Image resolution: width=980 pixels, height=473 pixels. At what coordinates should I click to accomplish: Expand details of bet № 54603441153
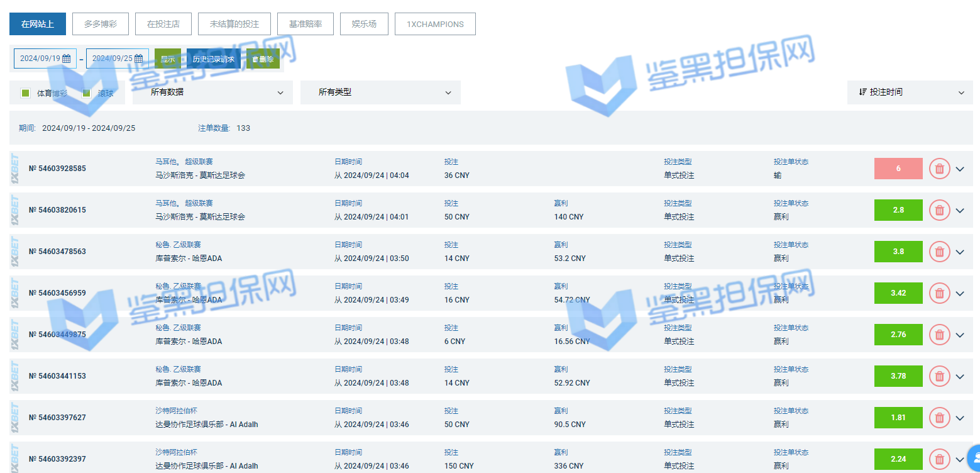959,377
